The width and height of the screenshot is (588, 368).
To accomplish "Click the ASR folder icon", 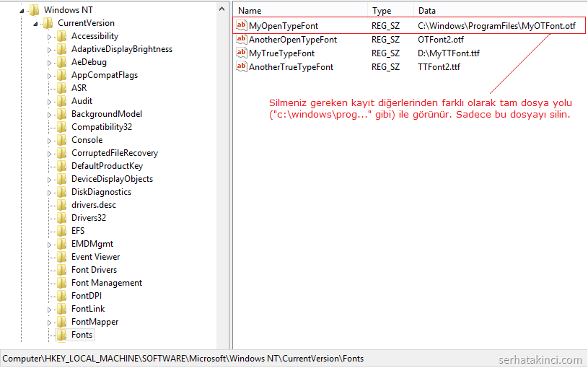I will point(62,88).
